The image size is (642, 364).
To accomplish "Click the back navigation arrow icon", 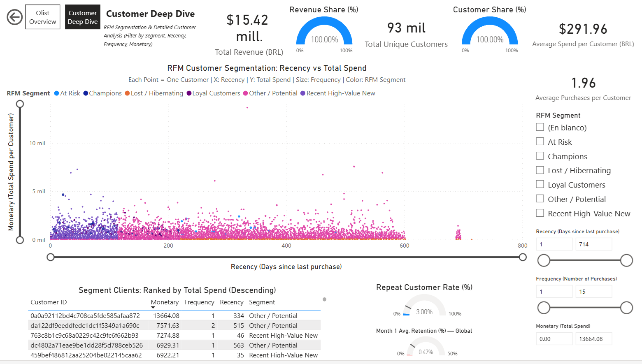I will pyautogui.click(x=14, y=17).
